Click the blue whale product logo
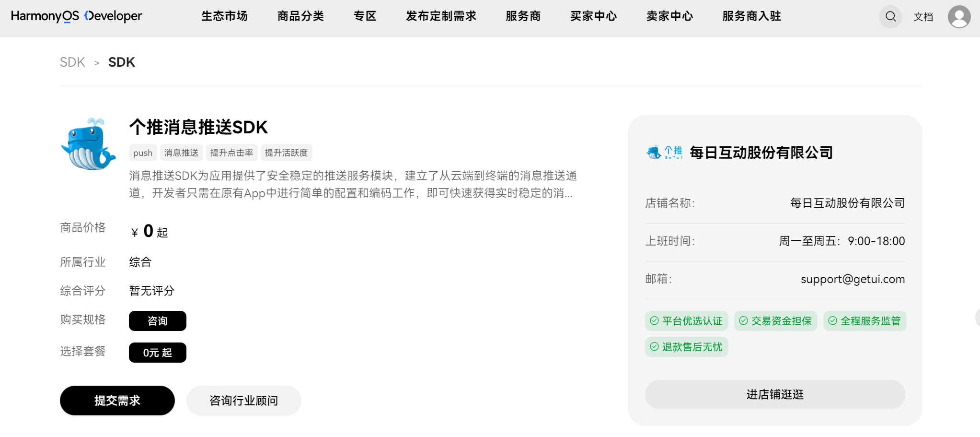The image size is (980, 437). tap(89, 144)
